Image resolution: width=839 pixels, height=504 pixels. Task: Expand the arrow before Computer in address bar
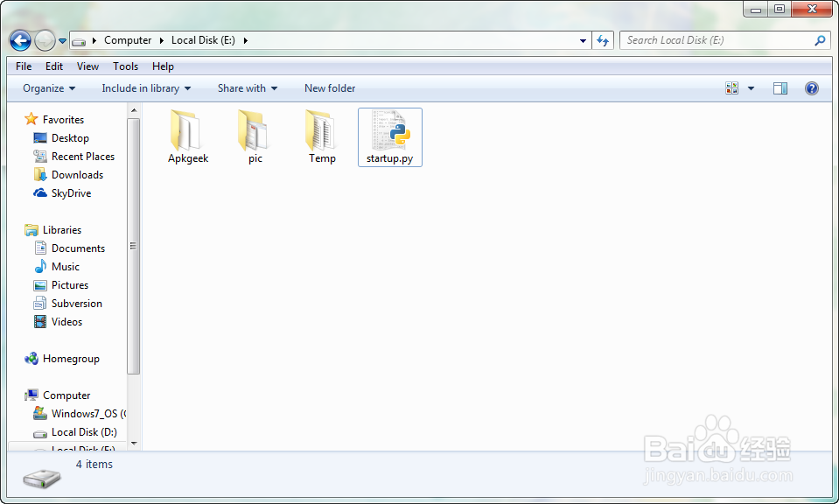tap(94, 40)
